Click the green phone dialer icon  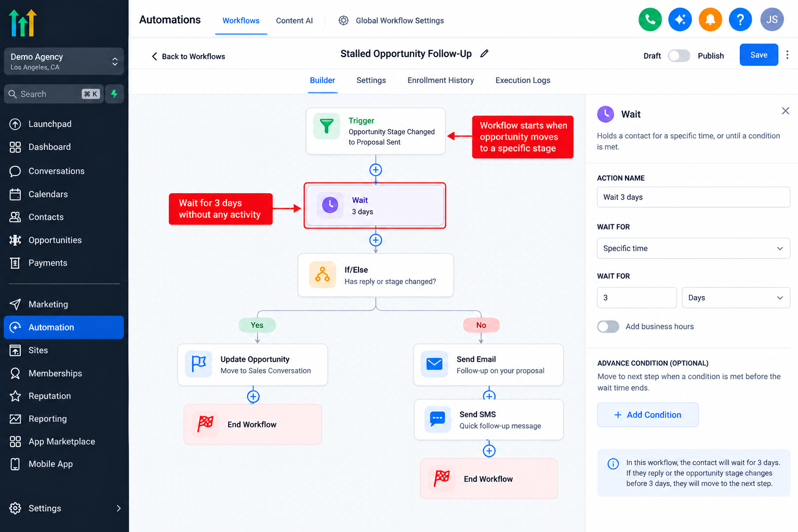coord(650,20)
